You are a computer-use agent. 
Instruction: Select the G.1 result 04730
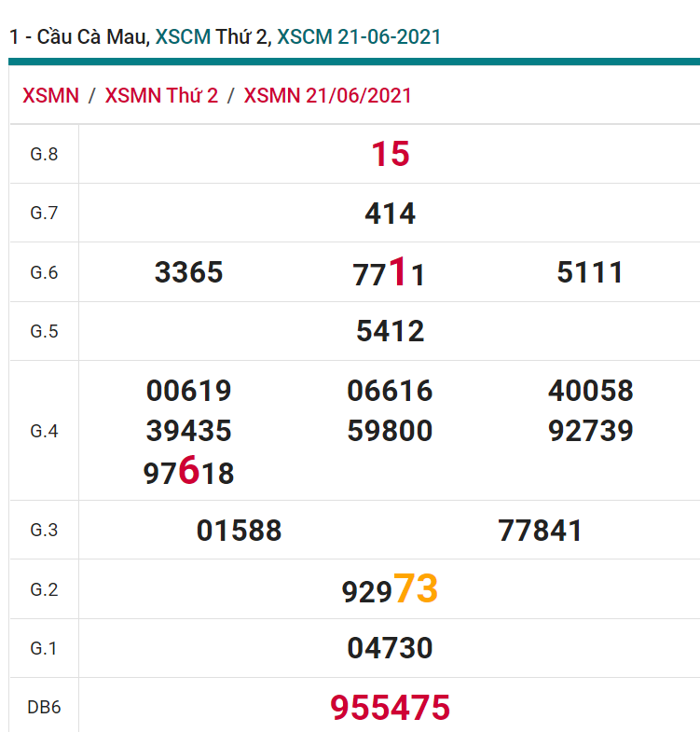[390, 648]
